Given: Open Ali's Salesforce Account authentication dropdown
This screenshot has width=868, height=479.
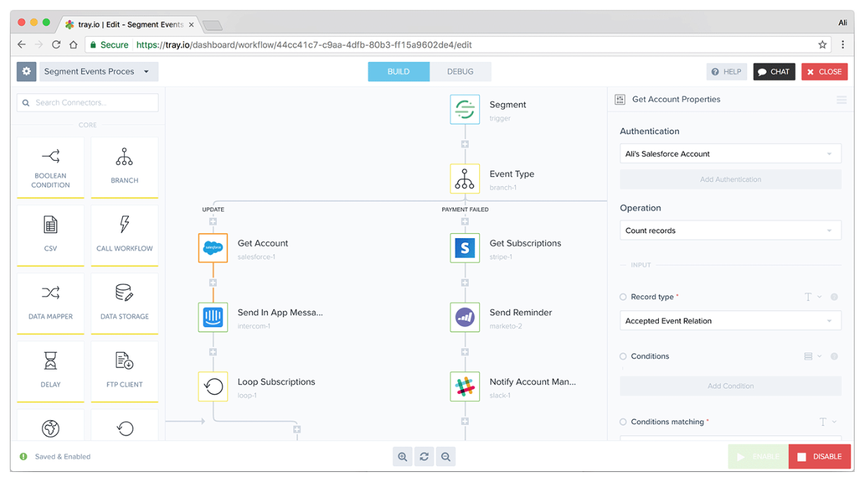Looking at the screenshot, I should point(730,154).
